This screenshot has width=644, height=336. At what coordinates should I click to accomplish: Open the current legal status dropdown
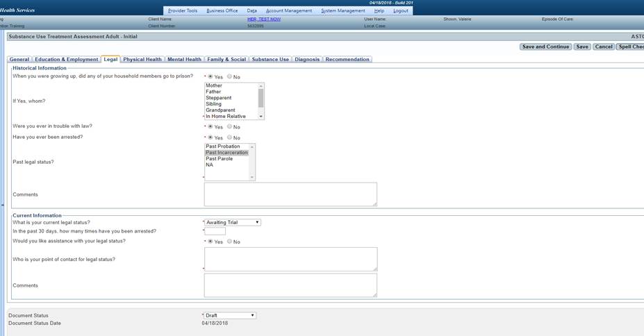[x=233, y=223]
